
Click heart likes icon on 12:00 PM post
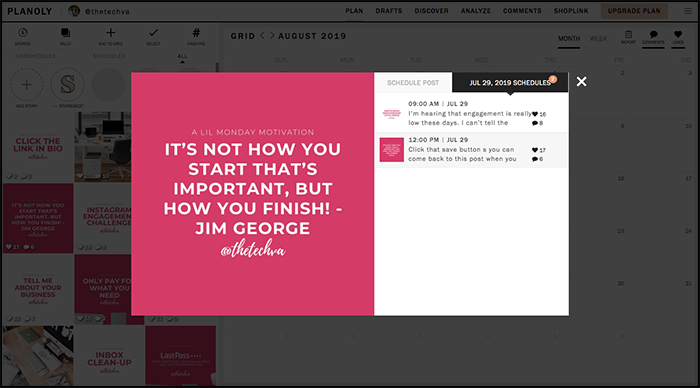(x=535, y=150)
